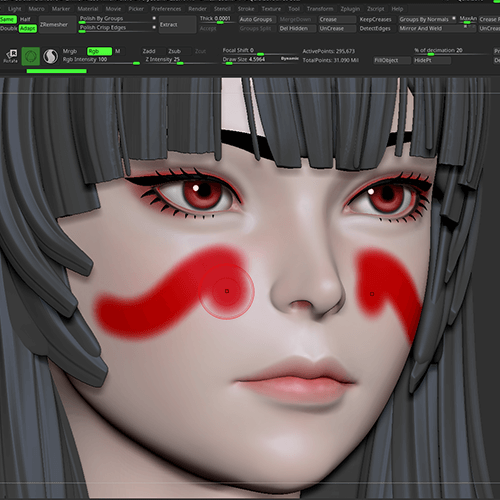
Task: Adjust the Focal Shift slider
Action: coord(260,51)
